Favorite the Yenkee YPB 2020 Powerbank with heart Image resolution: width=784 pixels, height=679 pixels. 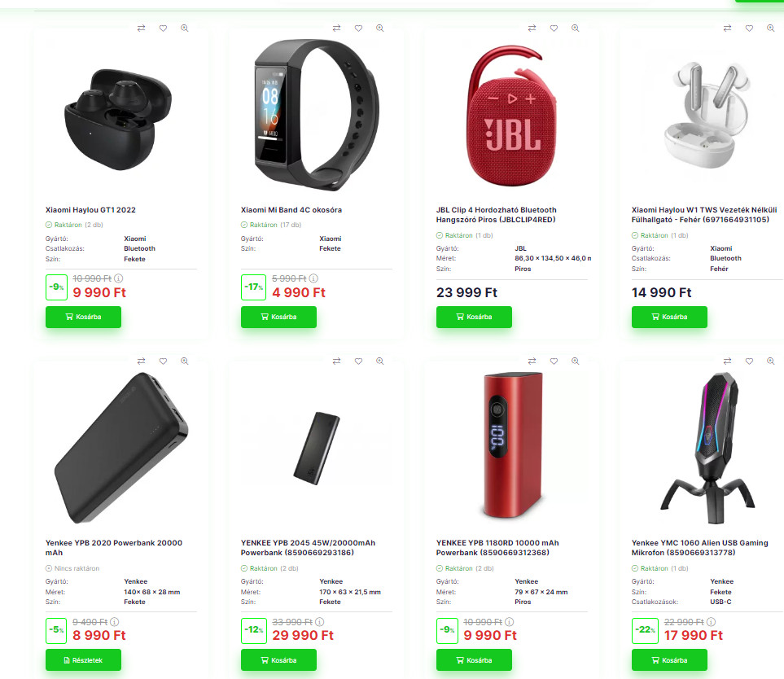163,361
